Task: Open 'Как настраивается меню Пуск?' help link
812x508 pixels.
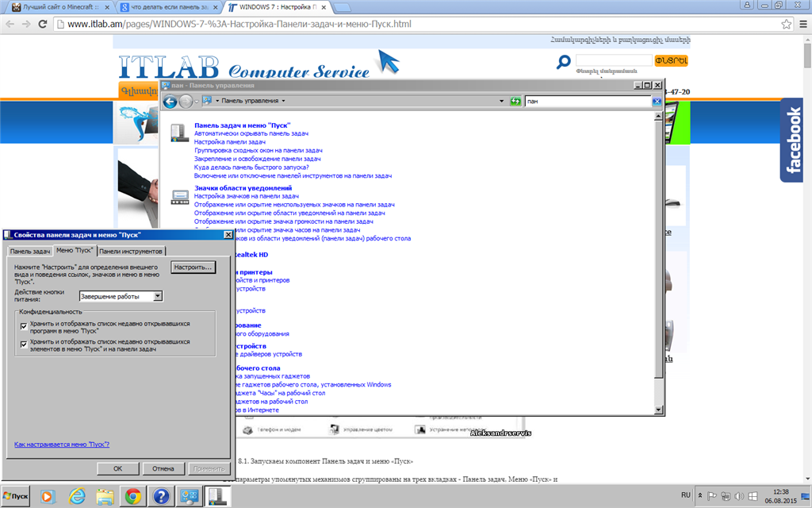Action: [62, 444]
